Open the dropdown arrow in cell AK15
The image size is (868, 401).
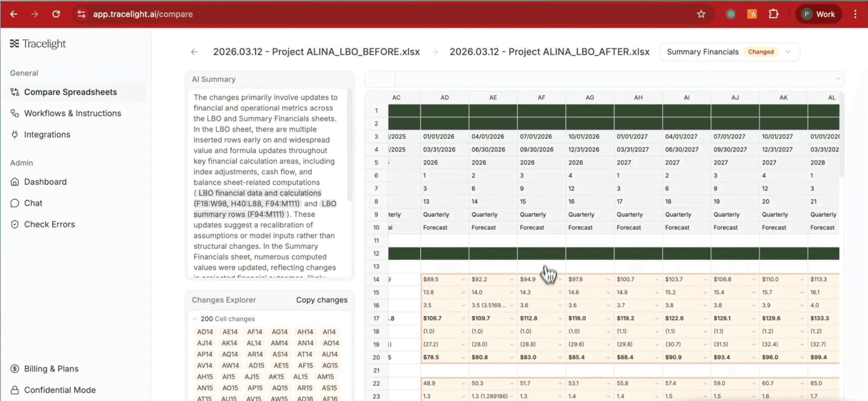[802, 292]
